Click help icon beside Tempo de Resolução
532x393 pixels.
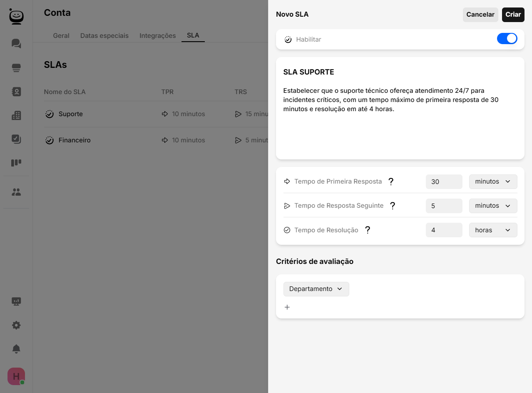(x=367, y=230)
